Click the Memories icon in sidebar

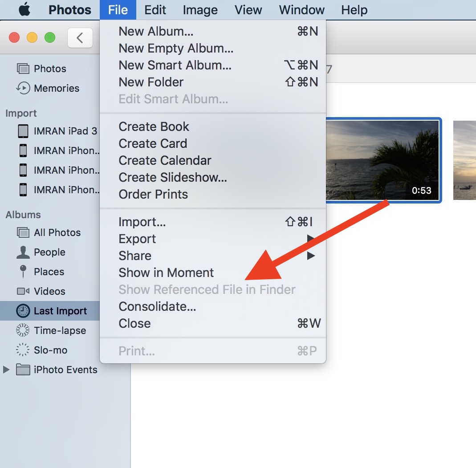click(x=23, y=88)
